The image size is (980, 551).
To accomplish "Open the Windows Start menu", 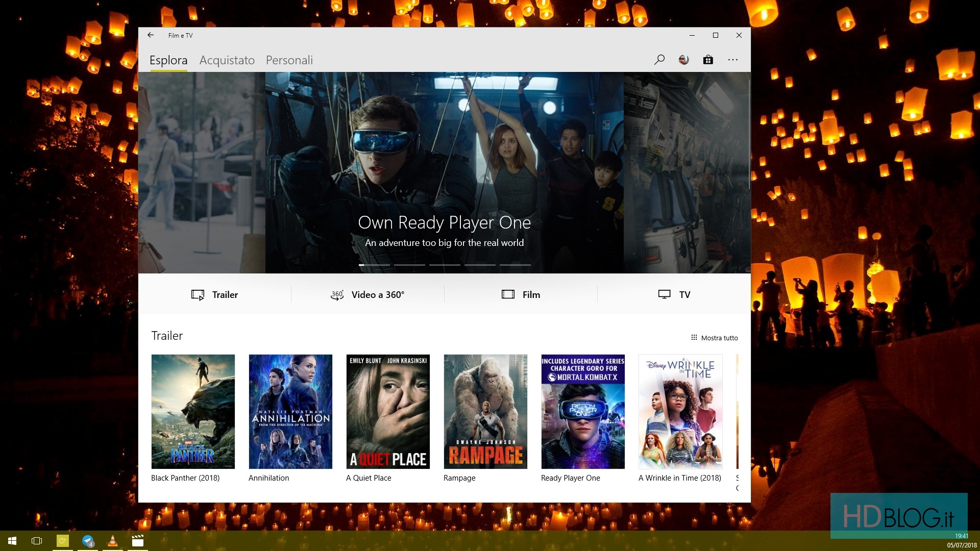I will tap(12, 541).
